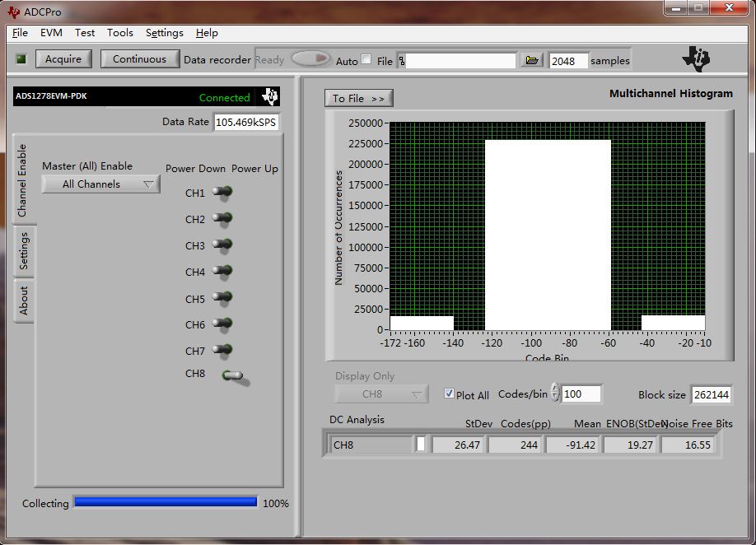This screenshot has width=756, height=545.
Task: Open the Settings menu in menu bar
Action: (165, 33)
